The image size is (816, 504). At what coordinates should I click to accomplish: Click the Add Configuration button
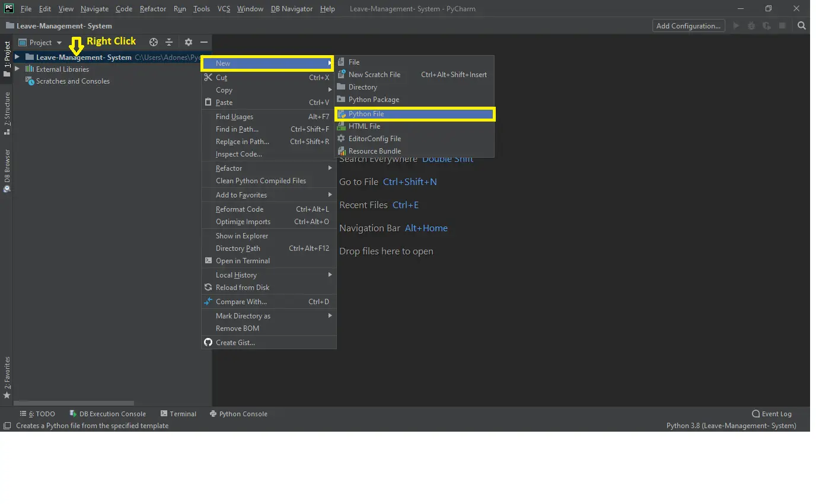tap(688, 25)
